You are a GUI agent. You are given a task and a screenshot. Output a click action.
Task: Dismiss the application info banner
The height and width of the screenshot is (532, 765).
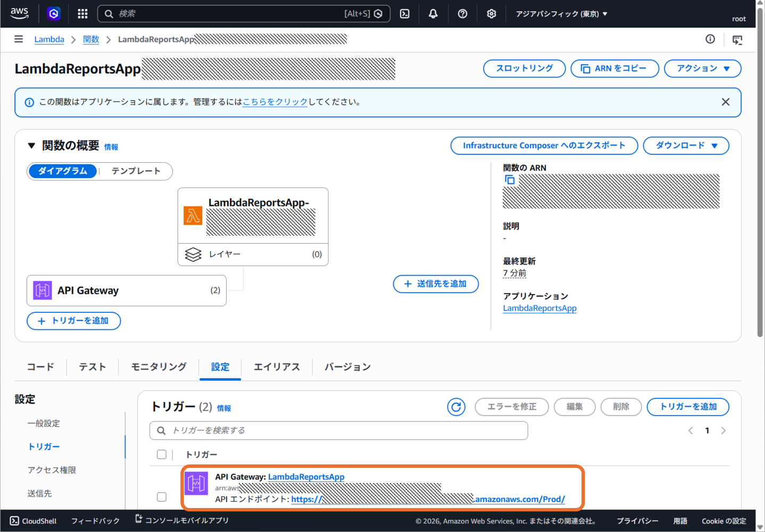(x=726, y=102)
